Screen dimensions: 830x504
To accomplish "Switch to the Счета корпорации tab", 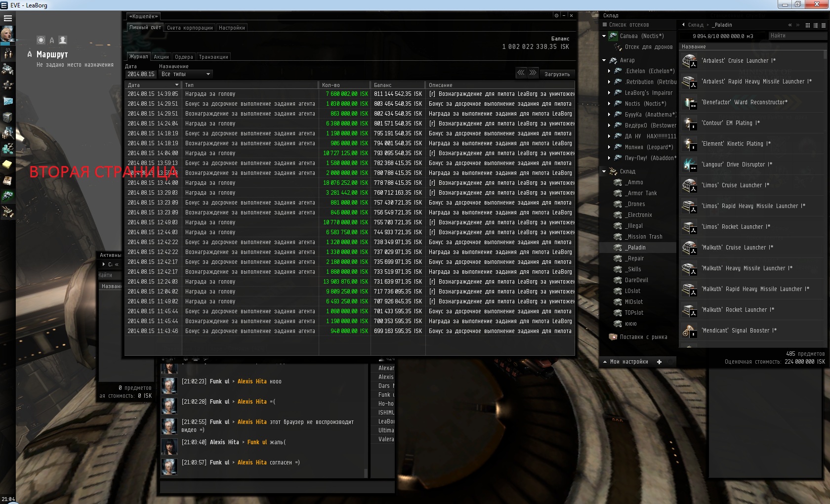I will [x=190, y=28].
